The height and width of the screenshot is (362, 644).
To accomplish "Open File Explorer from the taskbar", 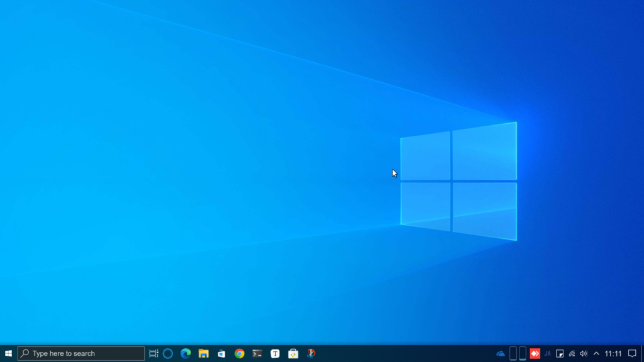I will (x=204, y=353).
